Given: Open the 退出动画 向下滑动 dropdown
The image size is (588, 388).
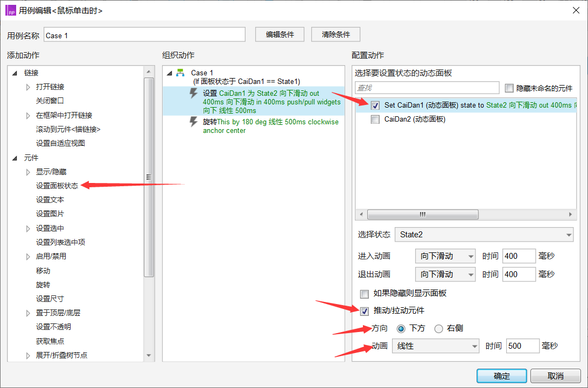Looking at the screenshot, I should pos(445,274).
